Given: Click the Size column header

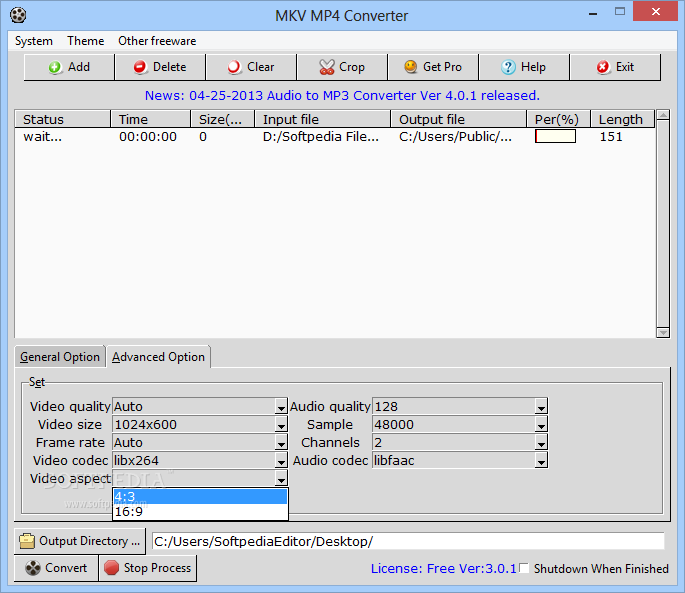Looking at the screenshot, I should [x=223, y=119].
